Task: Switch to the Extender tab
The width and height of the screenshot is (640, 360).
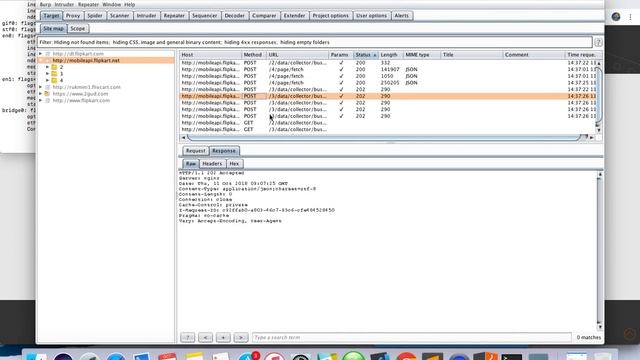Action: pos(294,16)
